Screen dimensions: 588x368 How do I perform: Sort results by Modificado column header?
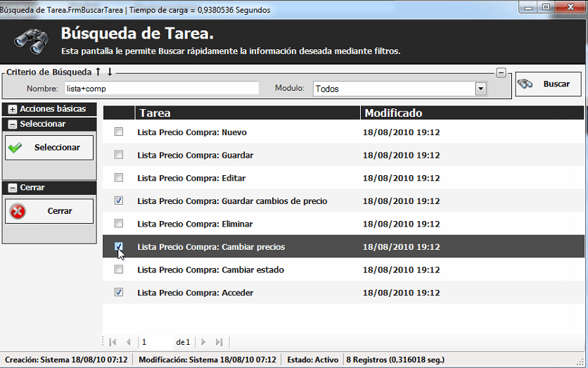click(x=471, y=113)
